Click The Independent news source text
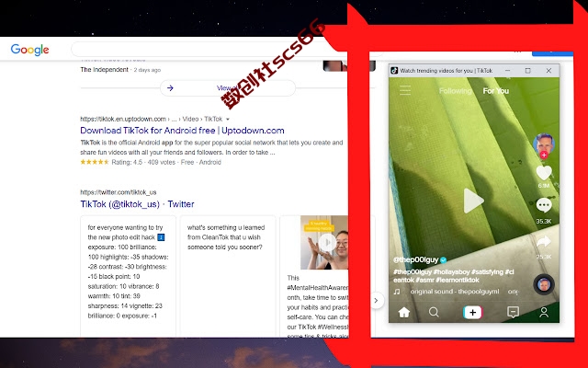 [104, 70]
